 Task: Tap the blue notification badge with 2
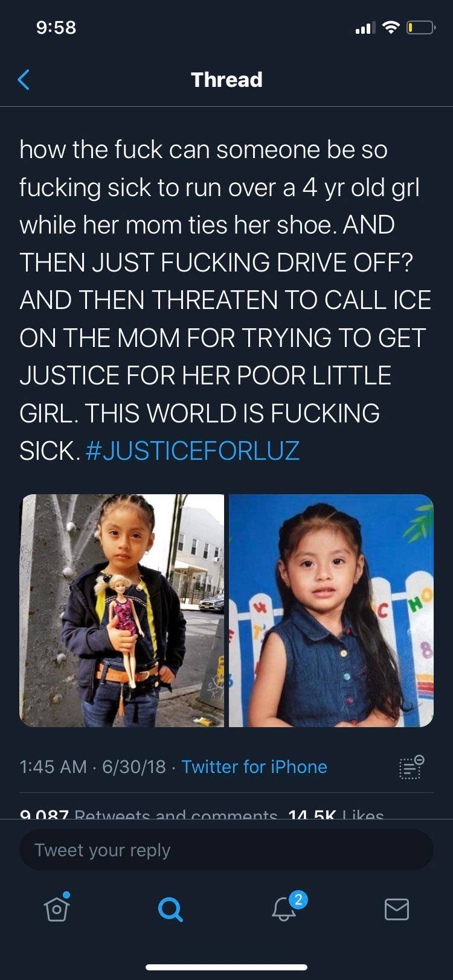point(298,899)
